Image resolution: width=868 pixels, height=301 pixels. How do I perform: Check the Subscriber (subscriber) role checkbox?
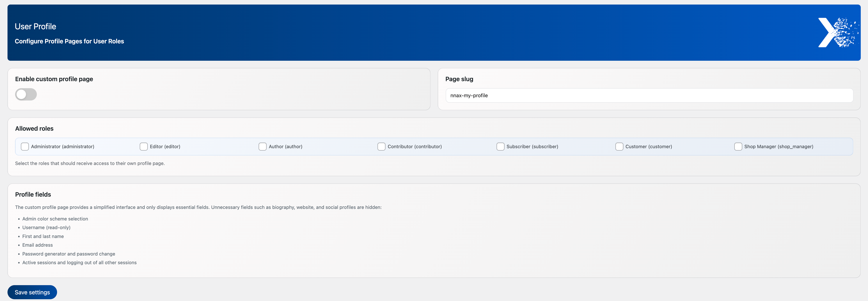500,147
